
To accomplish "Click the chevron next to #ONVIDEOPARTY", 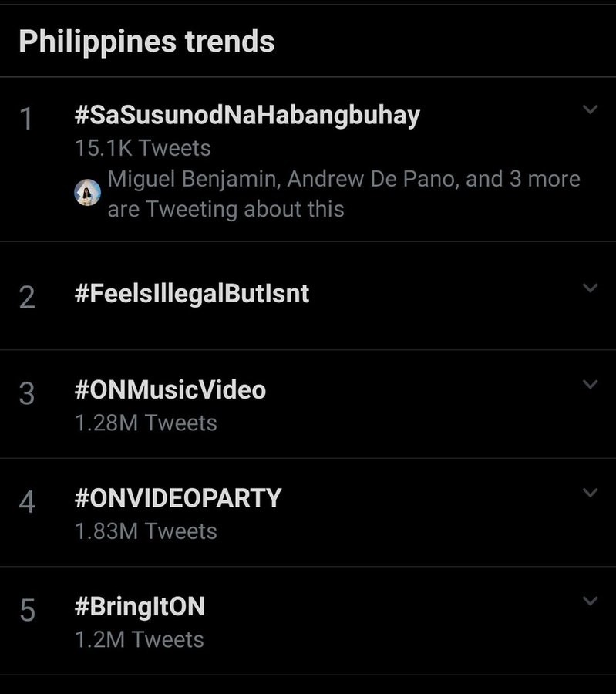I will (x=590, y=492).
